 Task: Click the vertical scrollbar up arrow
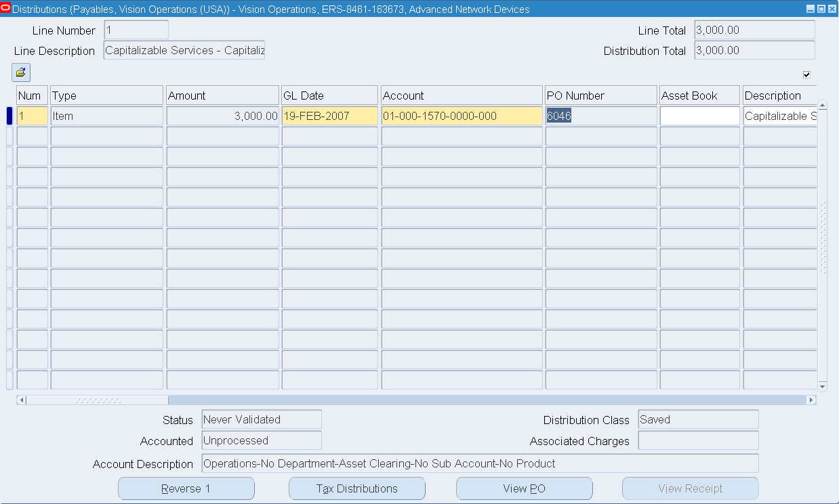click(823, 105)
